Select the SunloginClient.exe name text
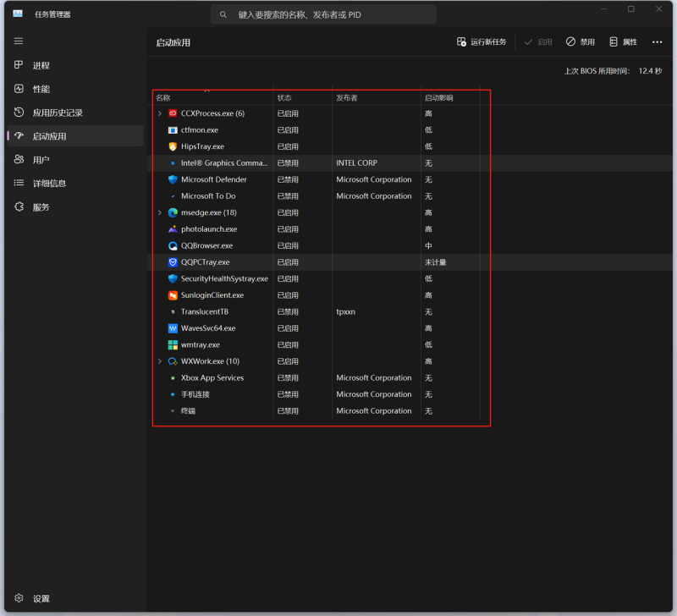The width and height of the screenshot is (677, 616). (x=212, y=295)
